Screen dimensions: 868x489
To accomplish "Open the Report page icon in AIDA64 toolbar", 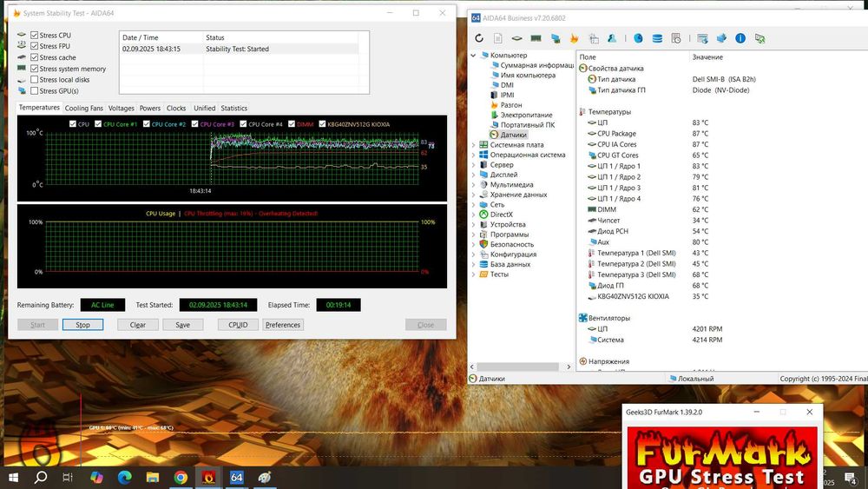I will (x=497, y=38).
